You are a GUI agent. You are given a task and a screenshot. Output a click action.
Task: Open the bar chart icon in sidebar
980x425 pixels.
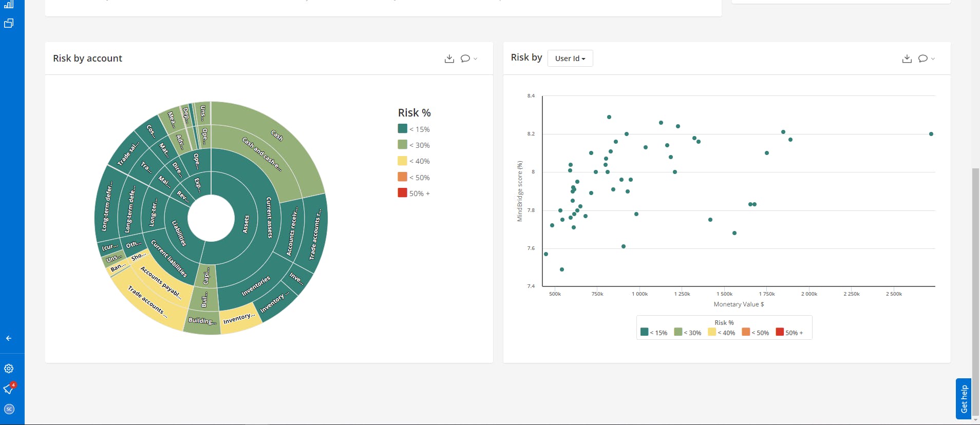(x=9, y=4)
